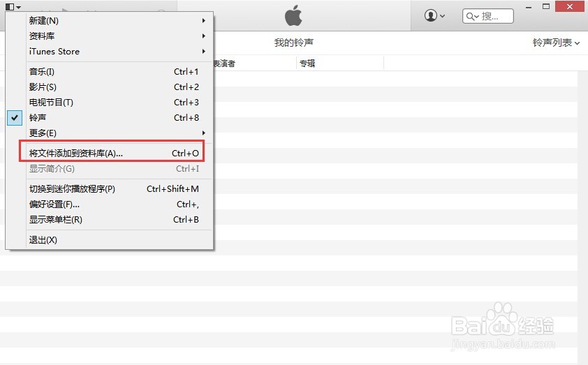This screenshot has height=365, width=588.
Task: Choose 退出(X) to quit iTunes
Action: (x=119, y=240)
